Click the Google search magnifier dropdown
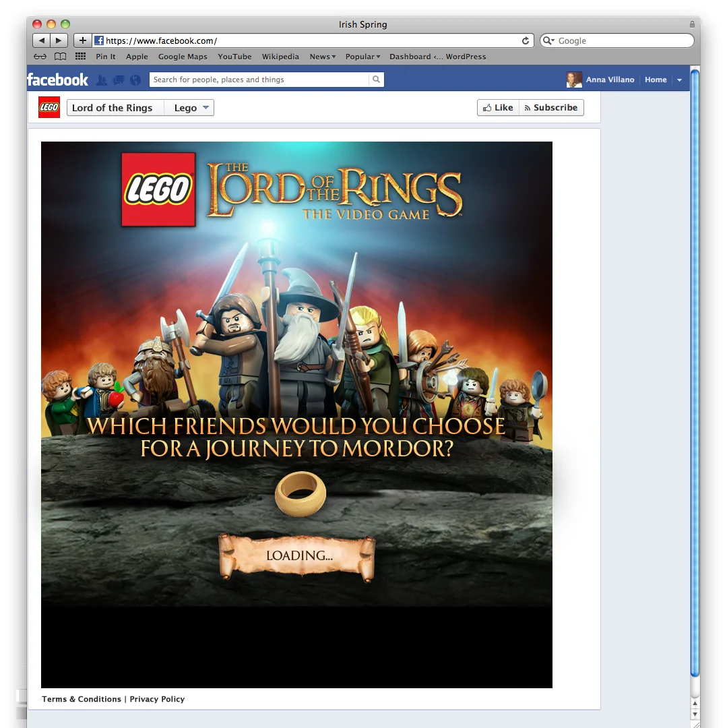The width and height of the screenshot is (727, 728). [x=548, y=40]
